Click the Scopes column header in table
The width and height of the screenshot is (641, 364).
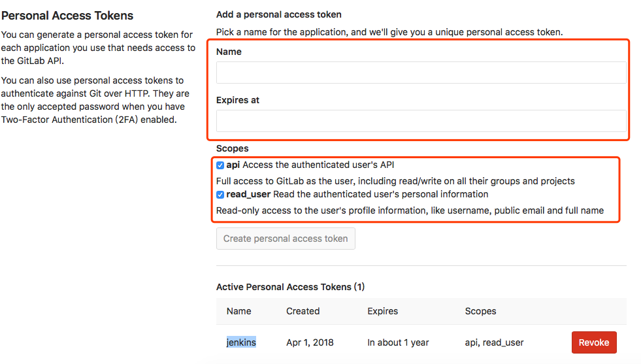[480, 311]
